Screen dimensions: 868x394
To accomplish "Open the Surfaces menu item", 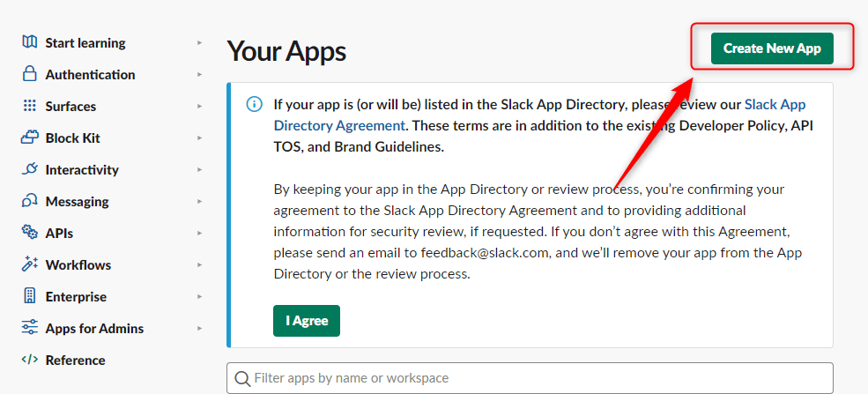I will click(70, 107).
